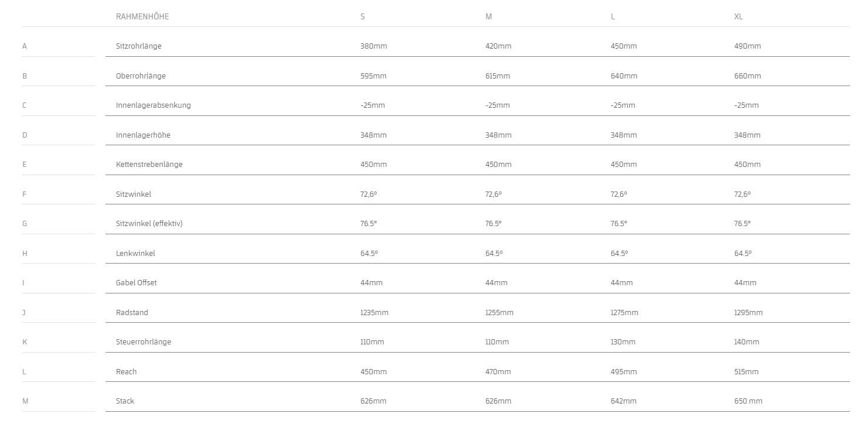The height and width of the screenshot is (427, 868).
Task: Select the Innenlagerabsenkung row label
Action: (x=153, y=105)
